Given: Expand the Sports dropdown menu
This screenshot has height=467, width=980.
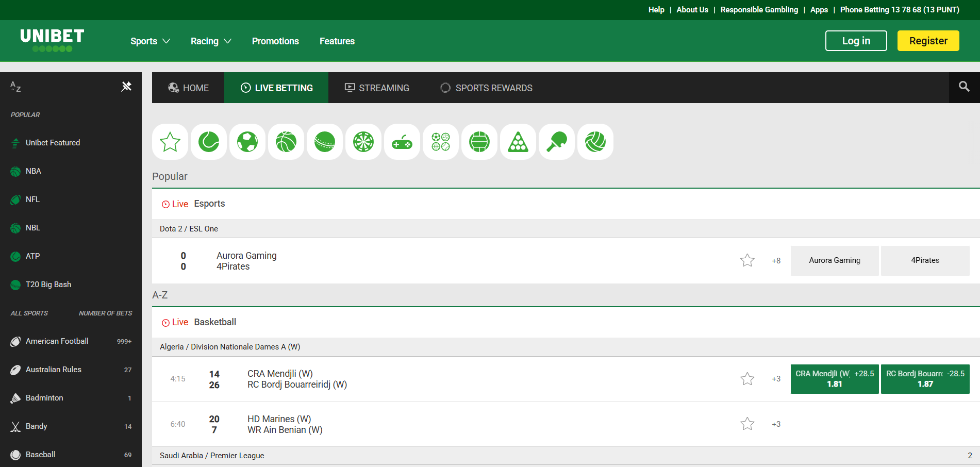Looking at the screenshot, I should (150, 41).
